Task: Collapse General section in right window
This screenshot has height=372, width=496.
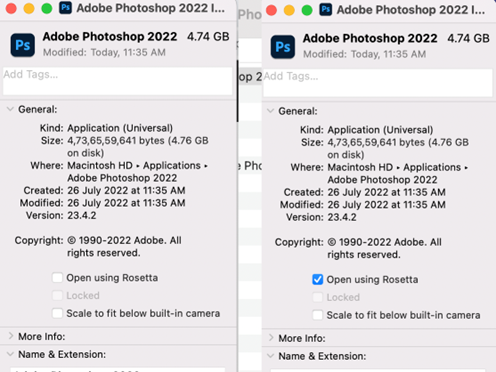Action: tap(271, 111)
